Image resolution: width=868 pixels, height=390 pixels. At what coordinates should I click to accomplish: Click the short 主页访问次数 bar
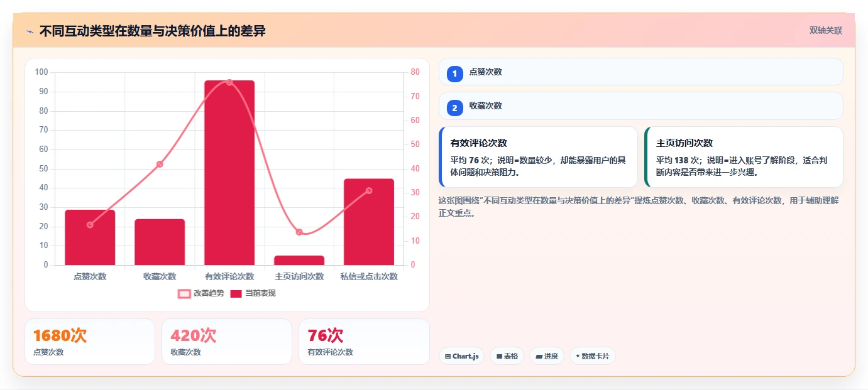299,260
